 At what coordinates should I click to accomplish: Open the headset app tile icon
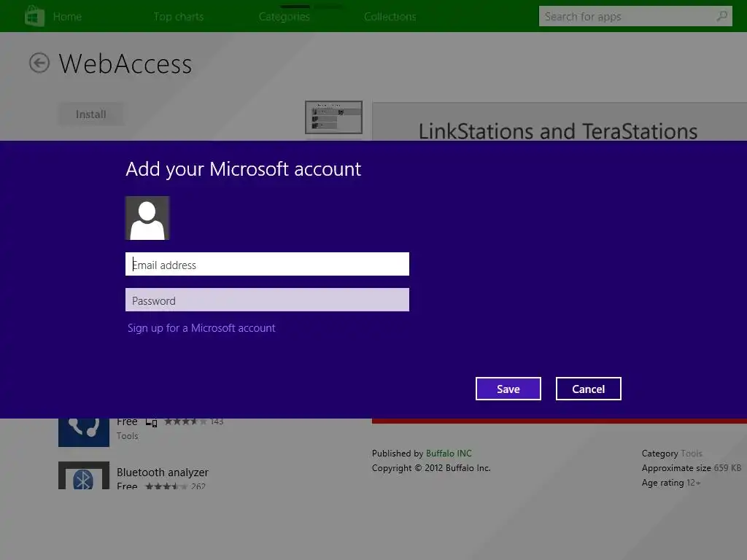84,432
